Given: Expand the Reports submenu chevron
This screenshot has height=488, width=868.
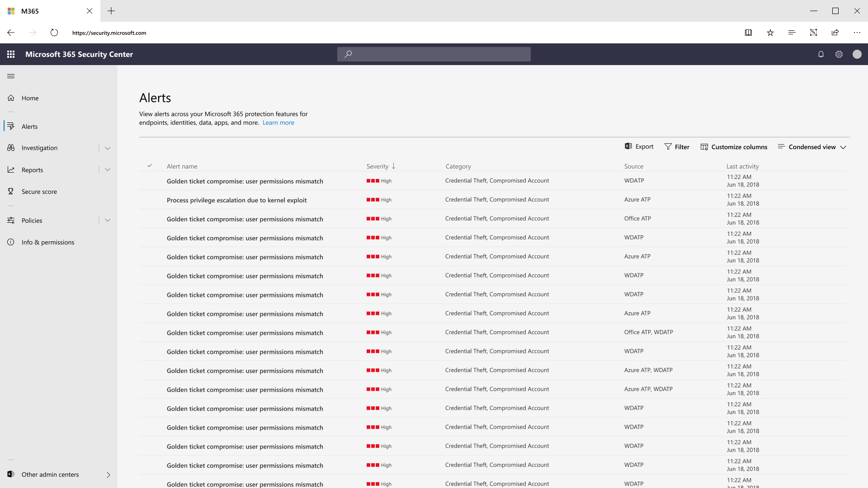Looking at the screenshot, I should click(x=108, y=170).
